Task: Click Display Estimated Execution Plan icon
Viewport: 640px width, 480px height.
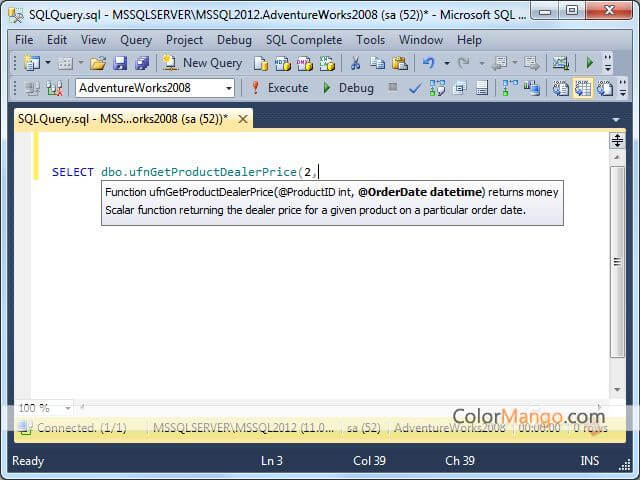Action: [437, 88]
